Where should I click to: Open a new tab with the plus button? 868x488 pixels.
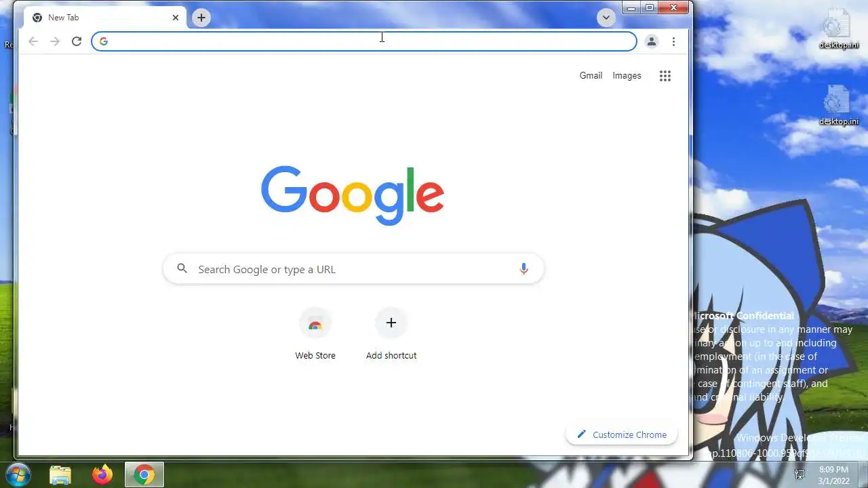coord(201,18)
